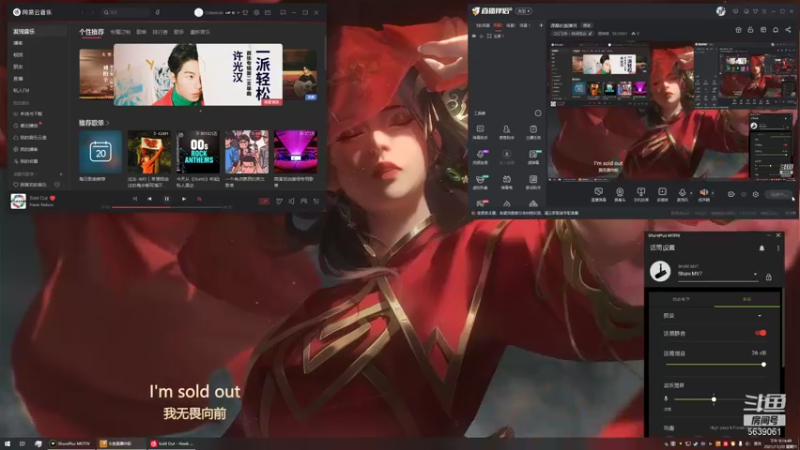
Task: Switch to the 专属定制 tab
Action: [x=120, y=32]
